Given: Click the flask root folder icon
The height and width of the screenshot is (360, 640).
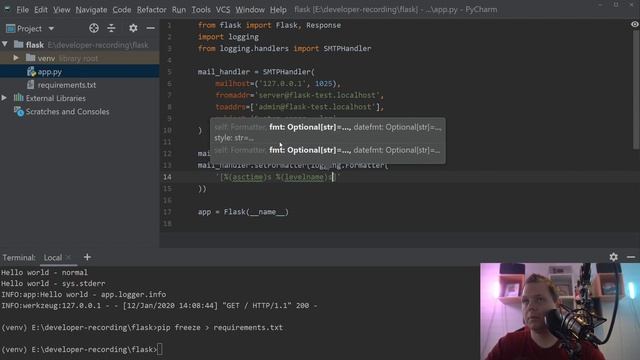Looking at the screenshot, I should (19, 44).
